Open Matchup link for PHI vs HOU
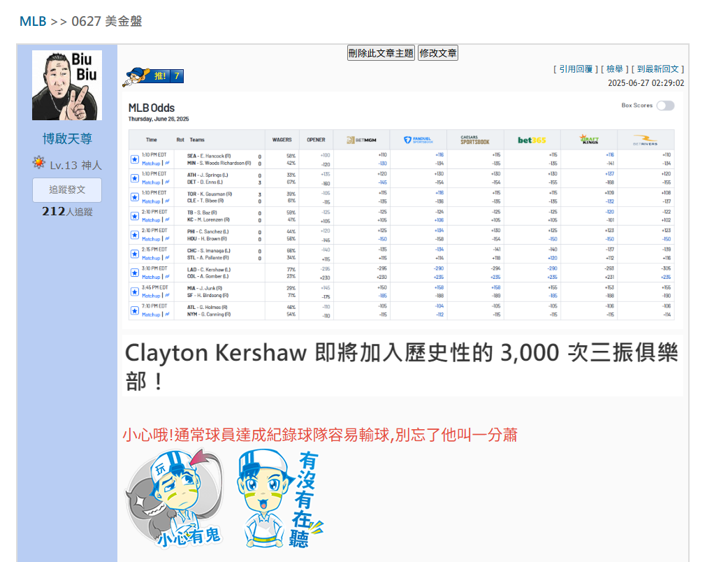This screenshot has width=728, height=562. coord(151,239)
